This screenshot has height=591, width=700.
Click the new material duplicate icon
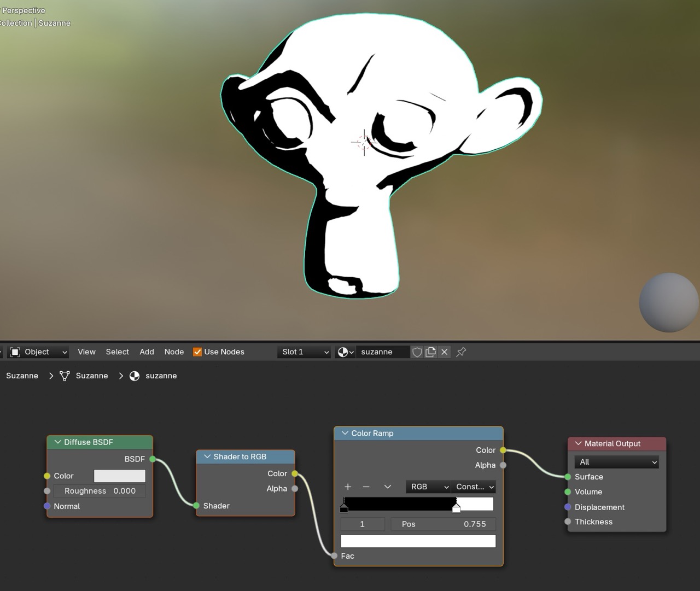431,352
